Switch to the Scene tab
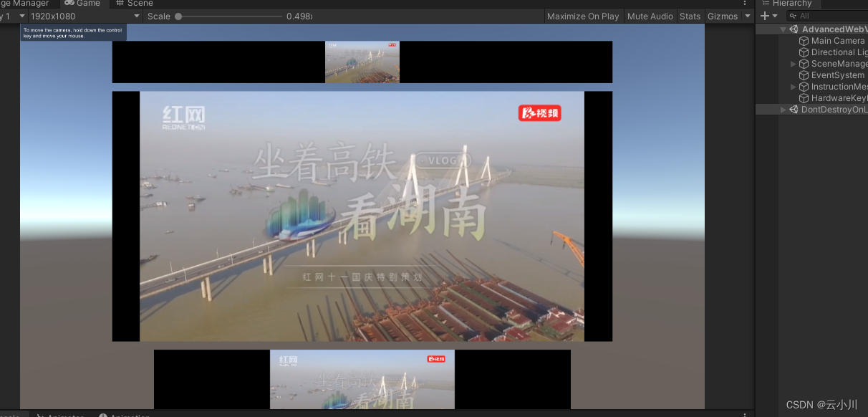868x417 pixels. [134, 4]
